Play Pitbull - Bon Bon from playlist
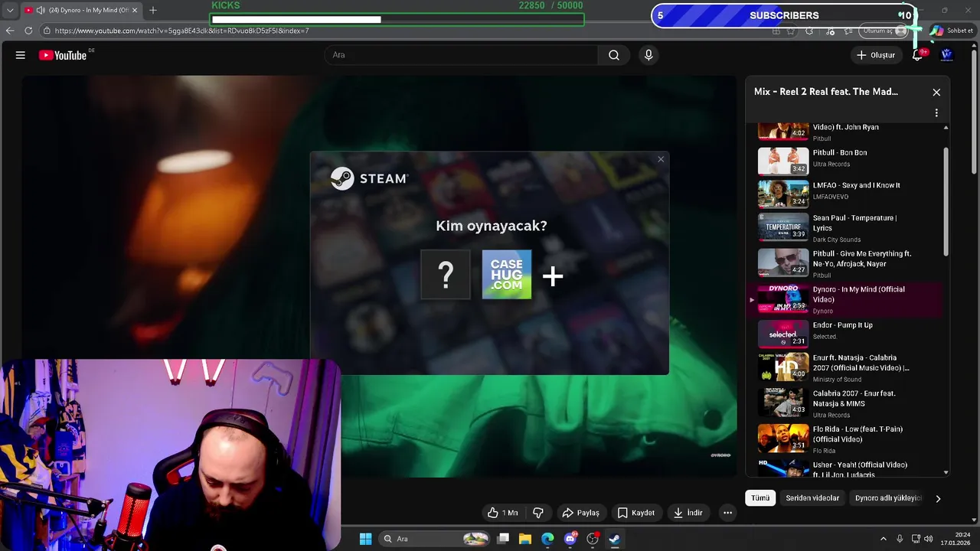This screenshot has width=980, height=551. point(848,161)
